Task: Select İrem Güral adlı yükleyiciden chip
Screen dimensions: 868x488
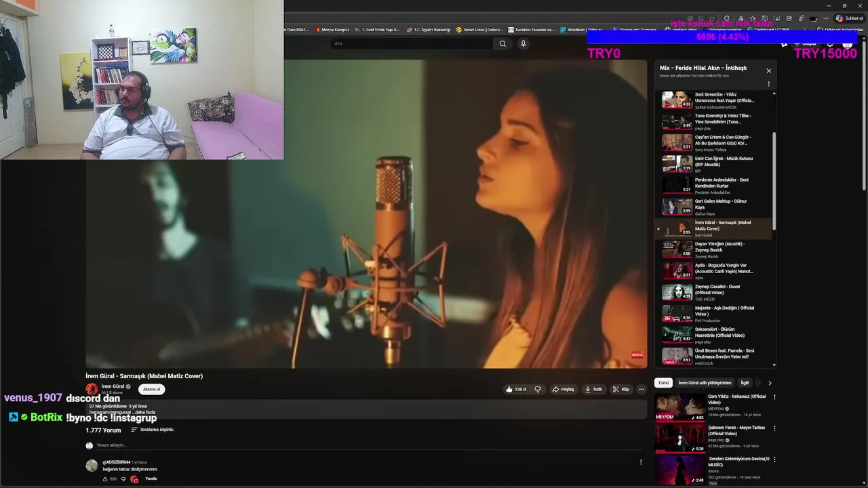Action: point(705,383)
